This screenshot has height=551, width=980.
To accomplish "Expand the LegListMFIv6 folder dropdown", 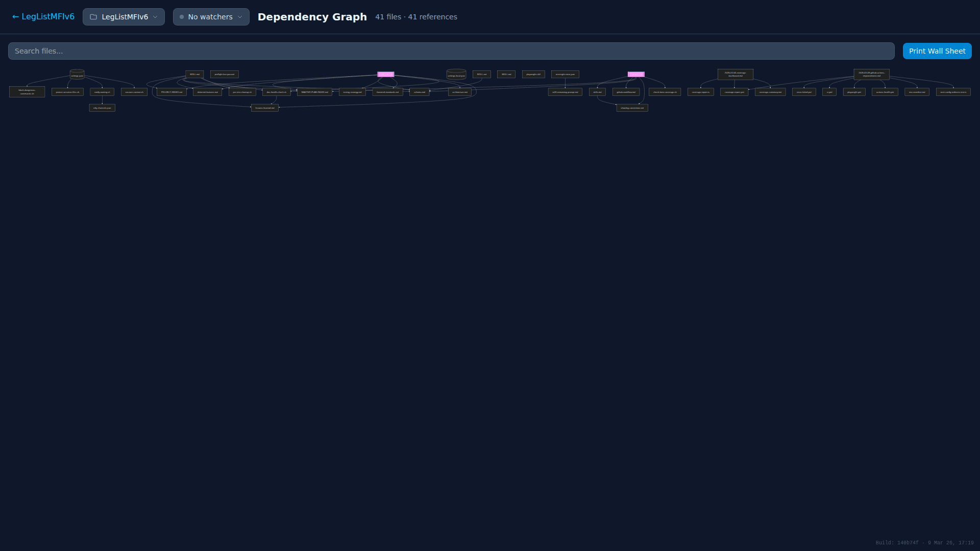I will 155,17.
